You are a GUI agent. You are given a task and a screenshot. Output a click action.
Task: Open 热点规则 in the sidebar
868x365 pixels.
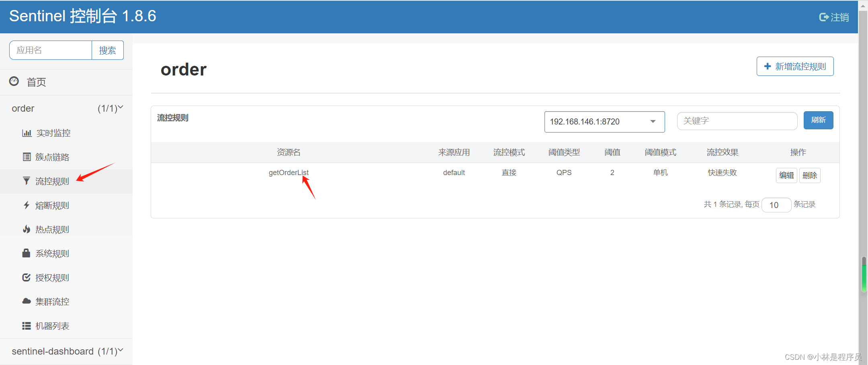tap(66, 229)
